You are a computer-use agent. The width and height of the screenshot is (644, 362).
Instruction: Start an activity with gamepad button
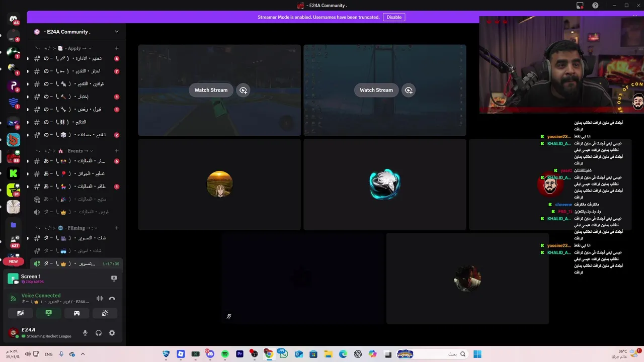click(76, 313)
